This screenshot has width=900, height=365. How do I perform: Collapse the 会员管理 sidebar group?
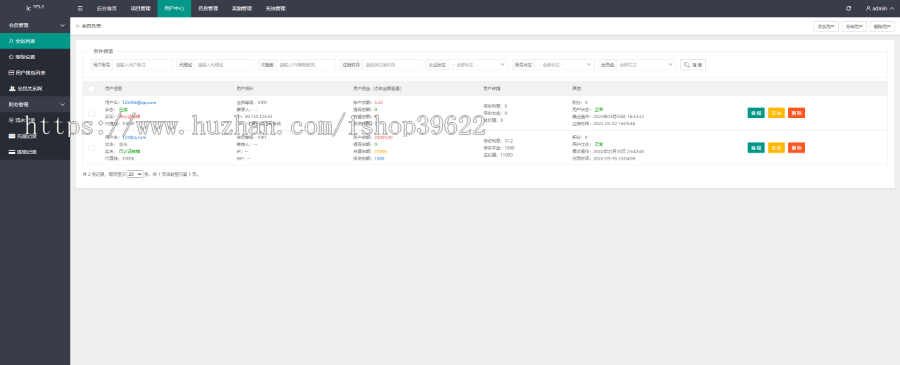(35, 25)
